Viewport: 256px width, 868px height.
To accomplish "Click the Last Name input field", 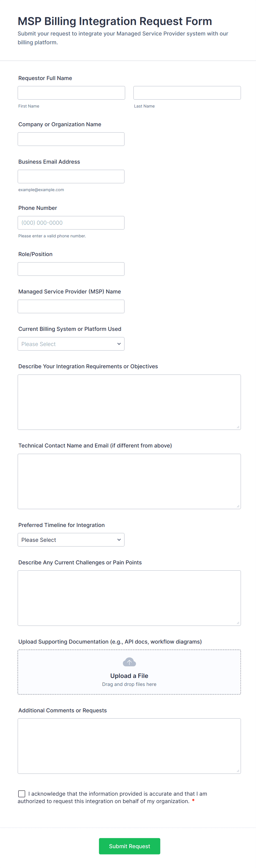I will click(187, 93).
